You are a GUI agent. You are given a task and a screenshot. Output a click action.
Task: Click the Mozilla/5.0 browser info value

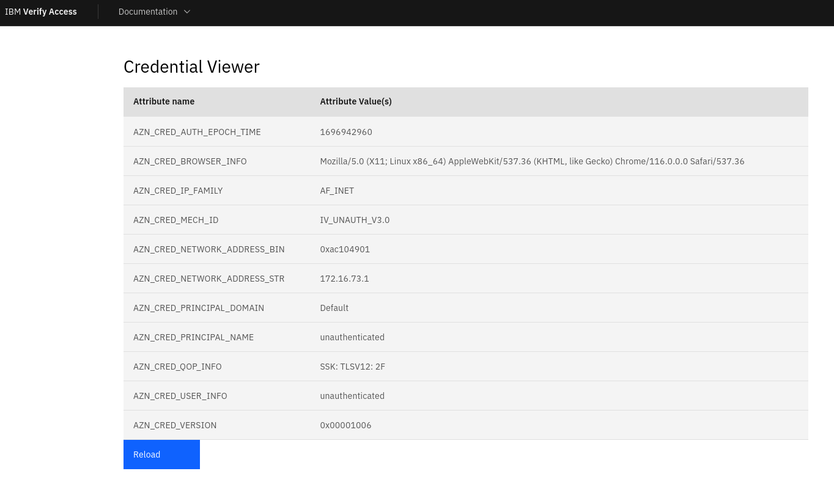[x=532, y=161]
